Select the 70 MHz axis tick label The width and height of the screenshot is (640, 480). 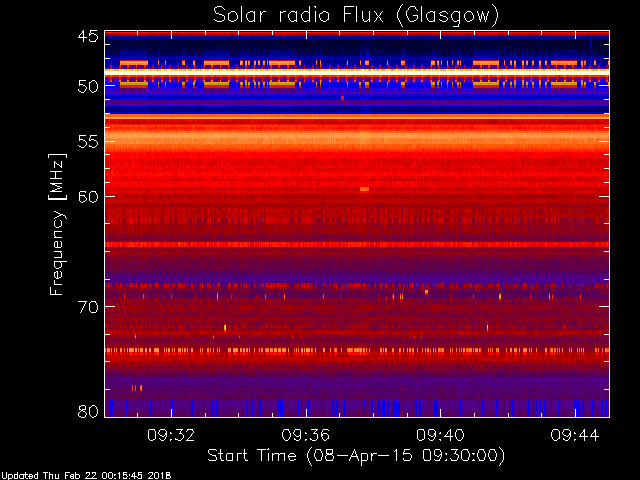88,307
